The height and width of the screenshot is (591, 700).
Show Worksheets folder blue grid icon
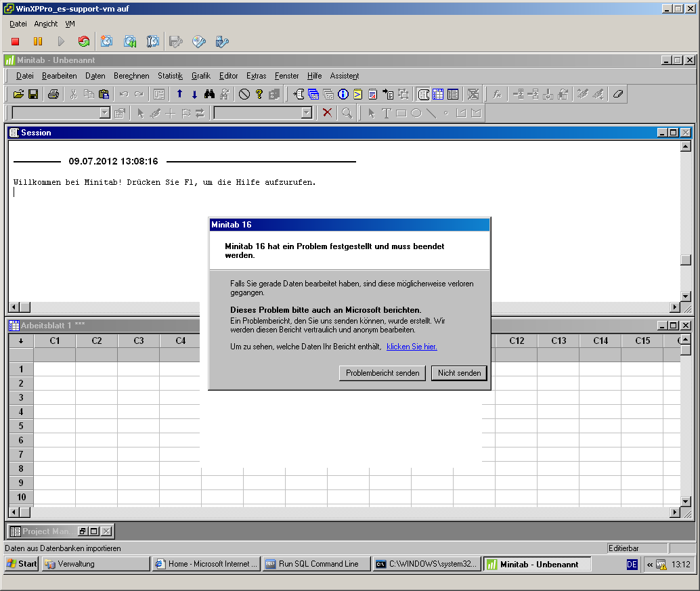pos(313,94)
